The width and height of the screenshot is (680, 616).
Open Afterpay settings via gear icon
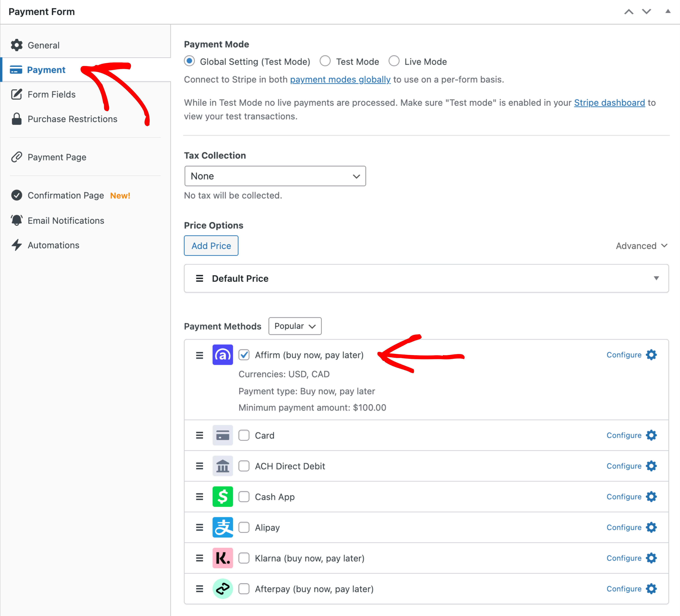coord(651,589)
